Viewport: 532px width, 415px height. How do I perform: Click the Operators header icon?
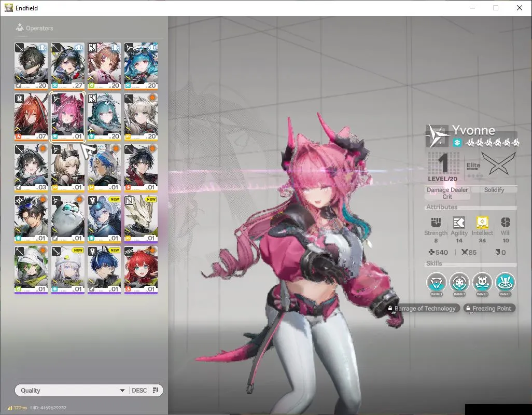click(20, 27)
